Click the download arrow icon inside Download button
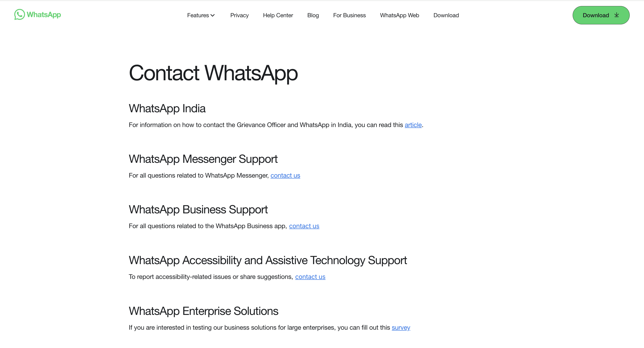The width and height of the screenshot is (644, 348). coord(616,15)
